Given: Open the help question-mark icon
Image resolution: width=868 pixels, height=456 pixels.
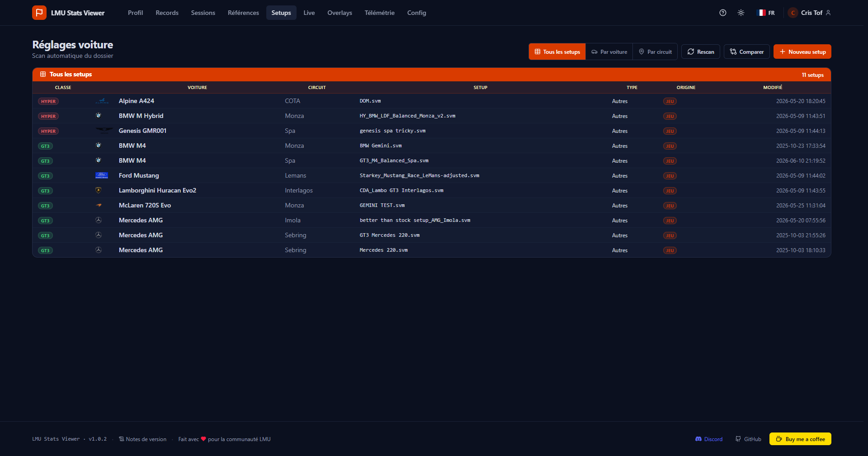Looking at the screenshot, I should click(723, 13).
